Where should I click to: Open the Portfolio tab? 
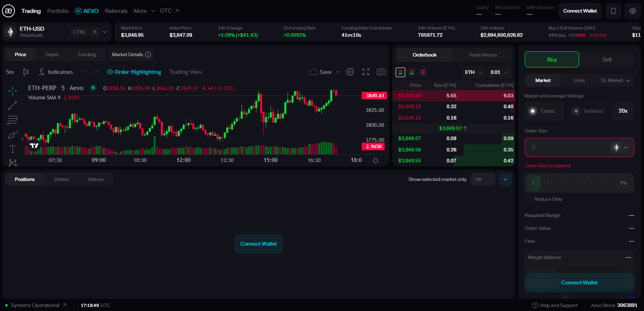(x=58, y=11)
